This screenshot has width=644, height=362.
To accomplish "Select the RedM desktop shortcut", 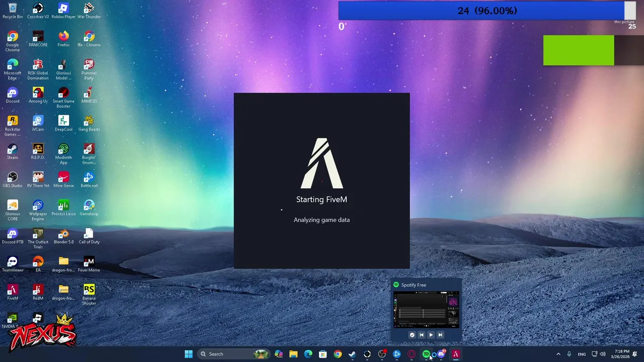I will (38, 292).
